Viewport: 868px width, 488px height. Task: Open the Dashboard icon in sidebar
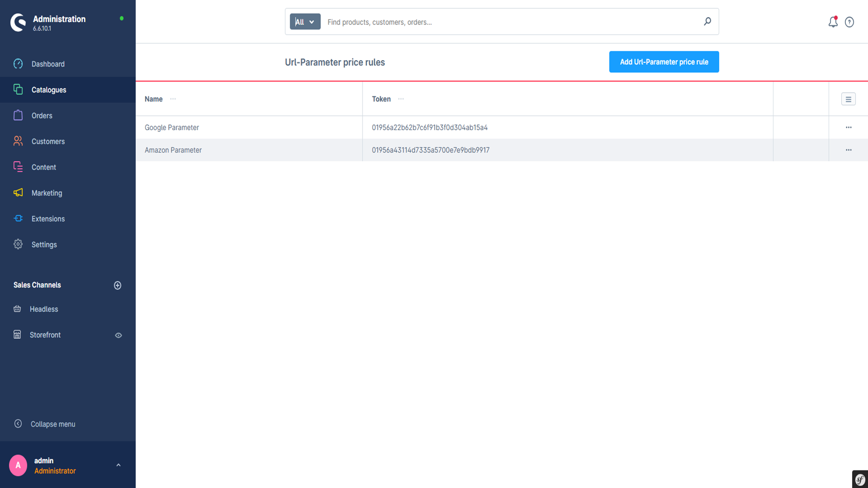click(18, 64)
